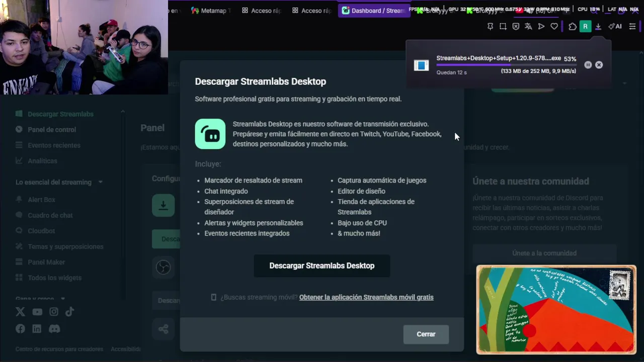Open Temas y superposiciones
Image resolution: width=644 pixels, height=362 pixels.
coord(65,246)
